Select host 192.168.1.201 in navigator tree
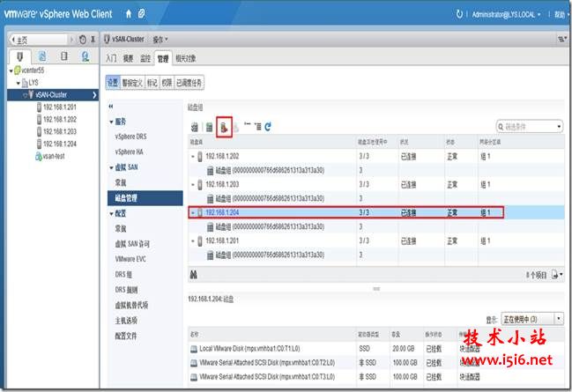The image size is (572, 392). coord(56,107)
